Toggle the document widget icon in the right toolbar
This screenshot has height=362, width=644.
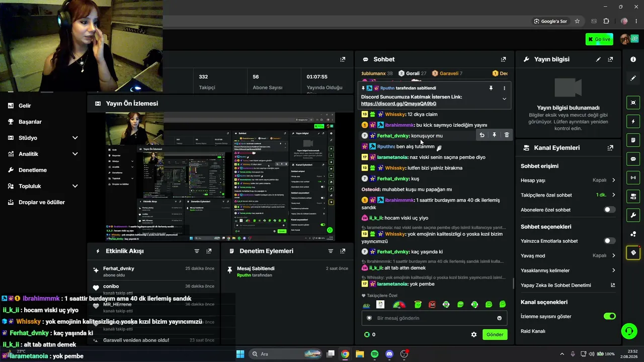[x=633, y=140]
